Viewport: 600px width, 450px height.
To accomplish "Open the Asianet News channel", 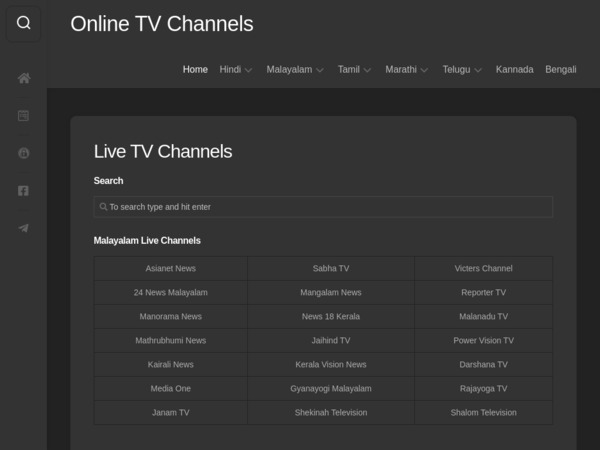I will tap(171, 268).
